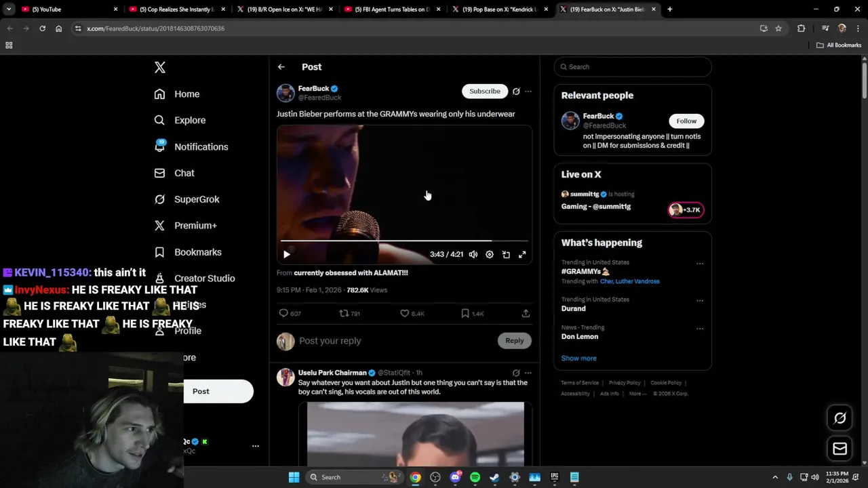This screenshot has height=488, width=868.
Task: Enter fullscreen on the video
Action: point(522,255)
